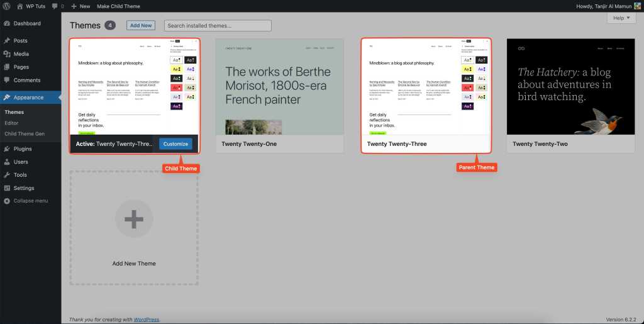644x324 pixels.
Task: Open the Twenty Twenty-Two theme thumbnail
Action: [x=571, y=87]
